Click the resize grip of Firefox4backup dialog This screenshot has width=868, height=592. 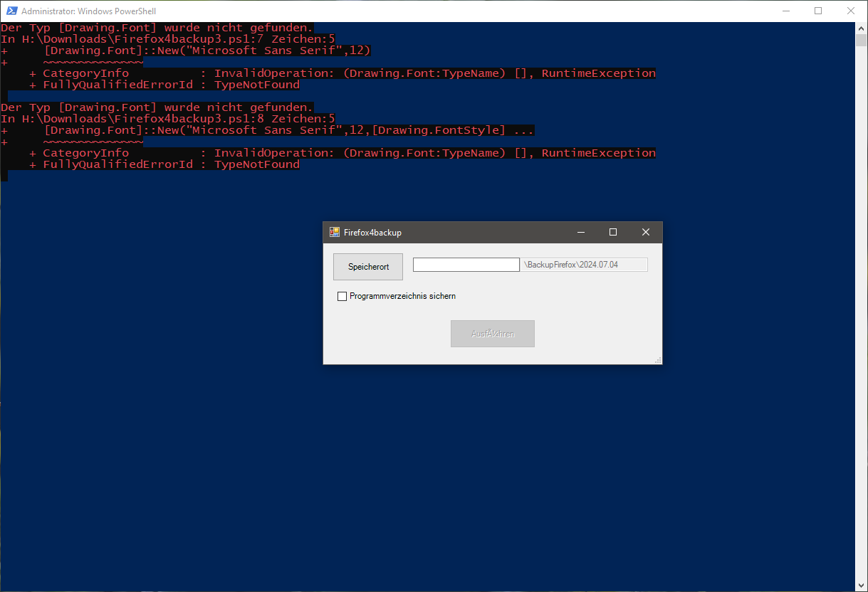click(658, 360)
